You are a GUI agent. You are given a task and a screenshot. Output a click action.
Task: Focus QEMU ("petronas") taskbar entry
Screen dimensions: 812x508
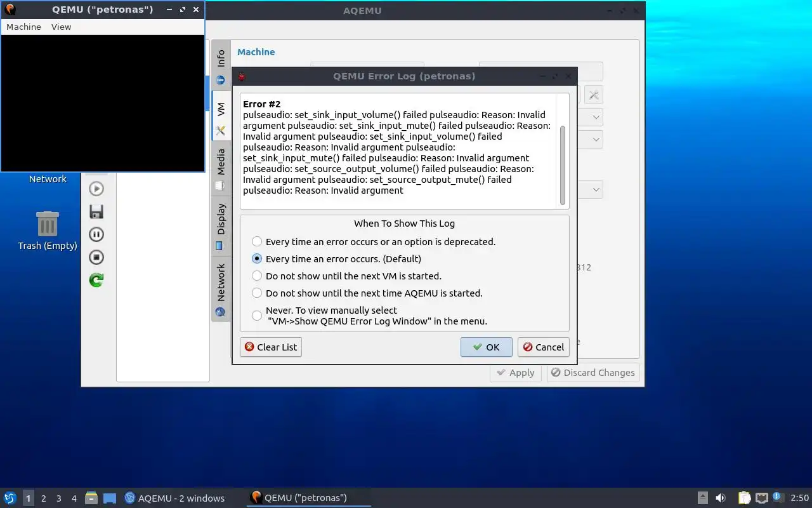tap(308, 498)
